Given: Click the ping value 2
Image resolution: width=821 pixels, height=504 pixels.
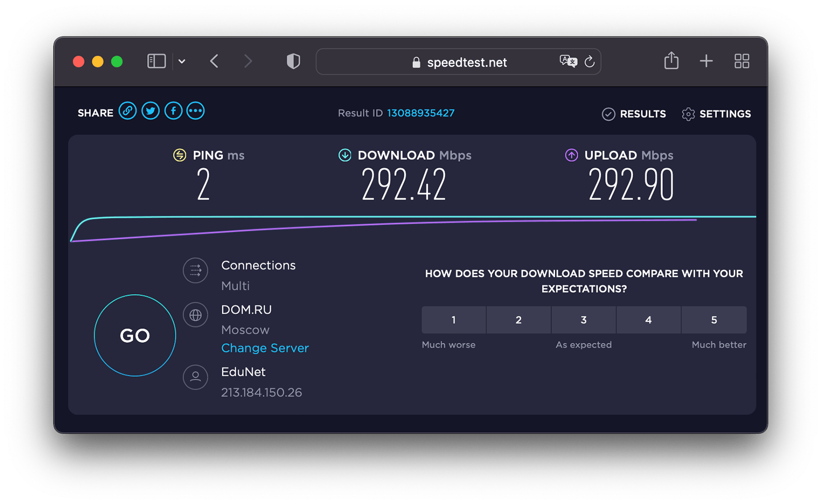Looking at the screenshot, I should 204,185.
